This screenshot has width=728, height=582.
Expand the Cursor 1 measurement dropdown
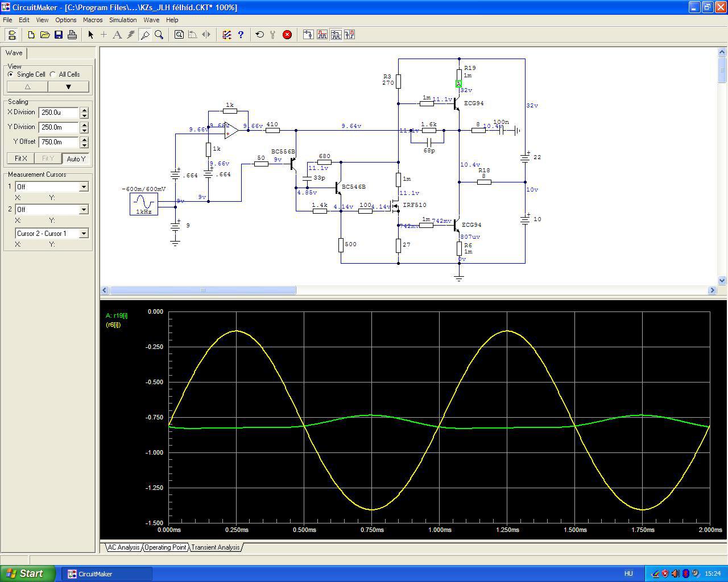(84, 187)
